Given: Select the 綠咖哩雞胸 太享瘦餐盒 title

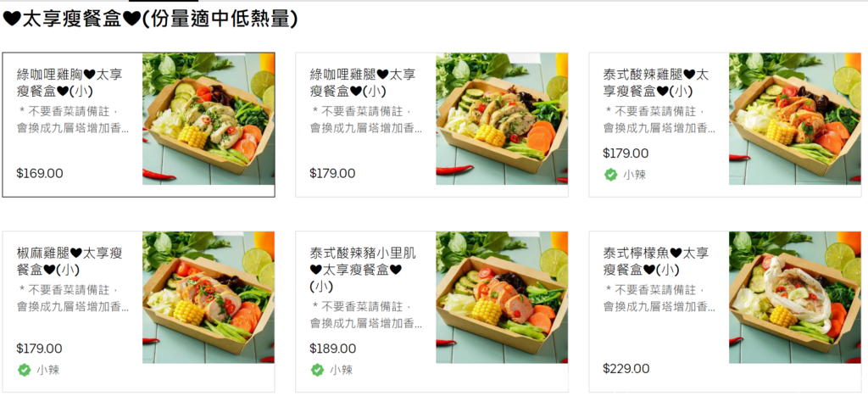Looking at the screenshot, I should click(x=70, y=82).
